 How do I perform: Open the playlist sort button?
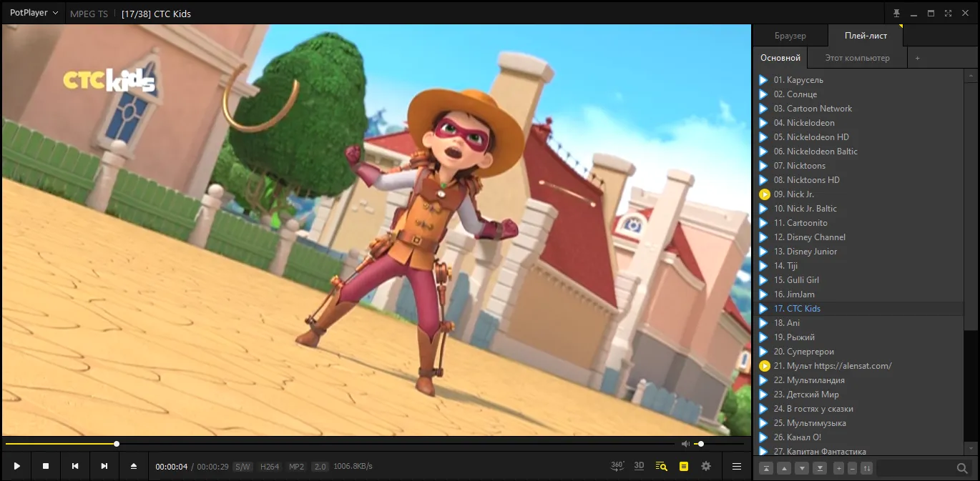click(867, 468)
